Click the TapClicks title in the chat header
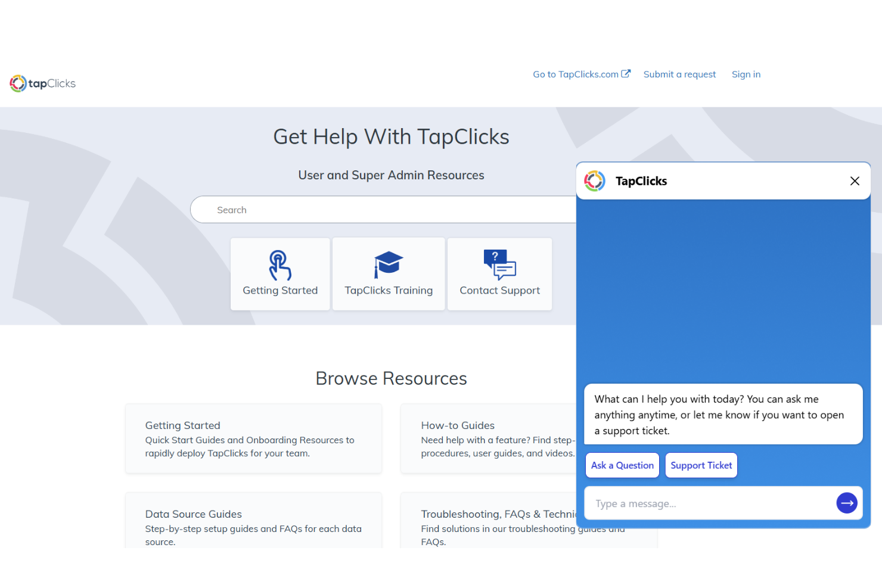882x588 pixels. coord(641,181)
